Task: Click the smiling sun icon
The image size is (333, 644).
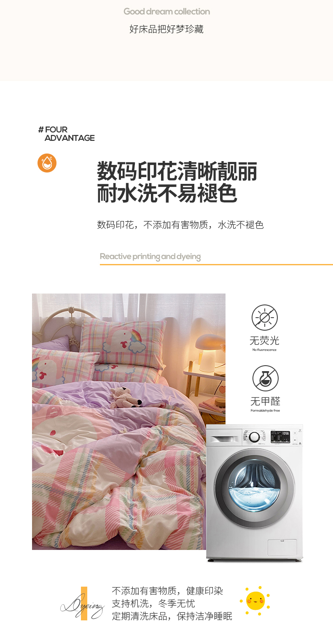Action: [x=255, y=601]
